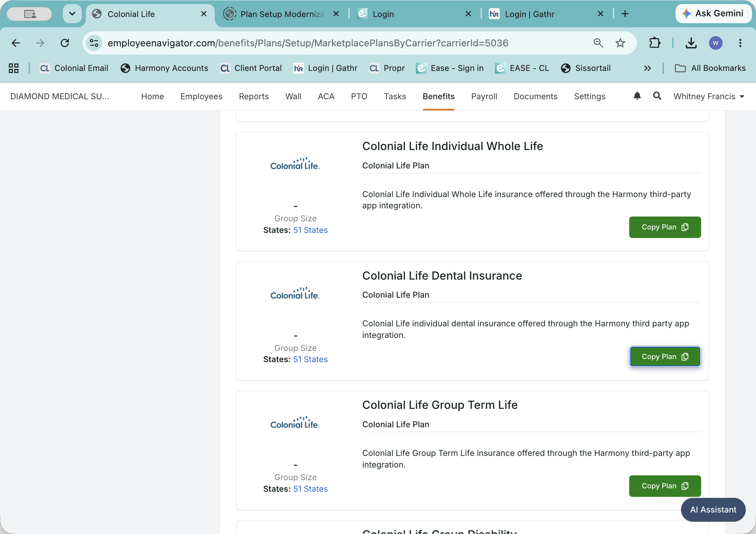756x534 pixels.
Task: Click the Colonial Life Individual Whole Life title
Action: point(453,146)
